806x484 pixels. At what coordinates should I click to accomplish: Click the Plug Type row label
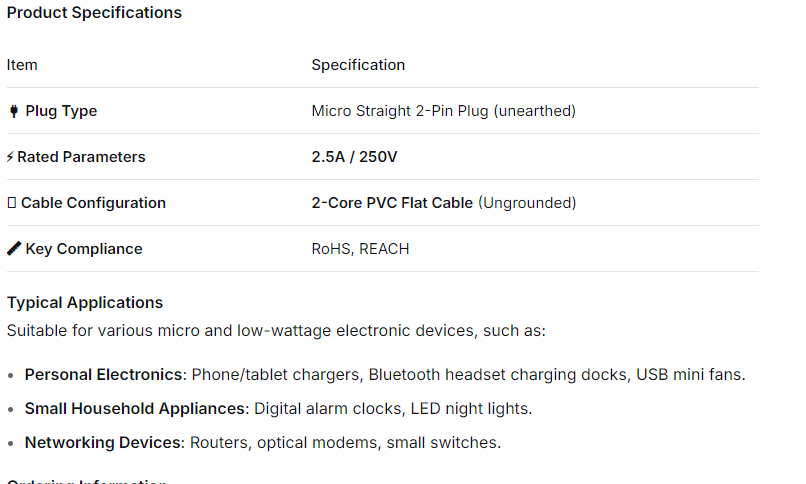[61, 111]
